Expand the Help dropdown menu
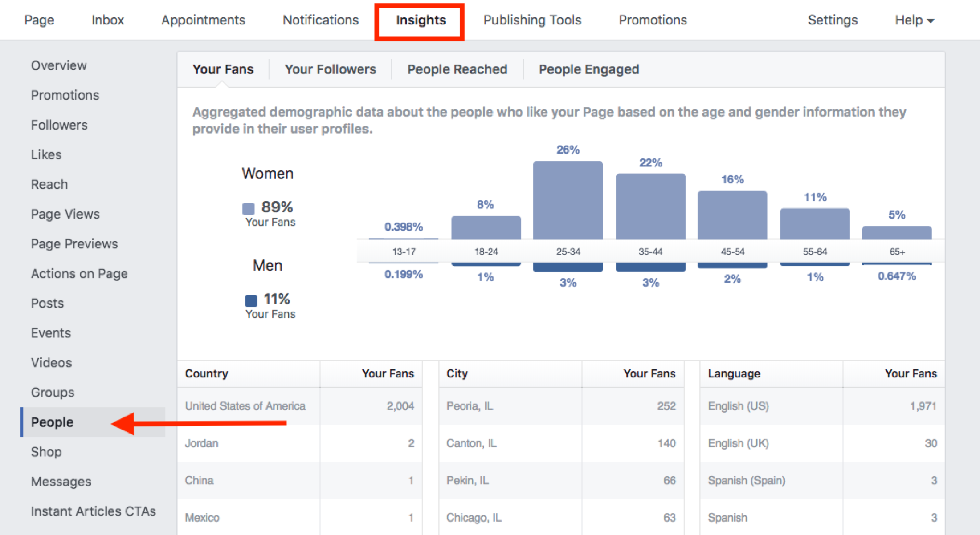Screen dimensions: 980x535 pyautogui.click(x=914, y=20)
